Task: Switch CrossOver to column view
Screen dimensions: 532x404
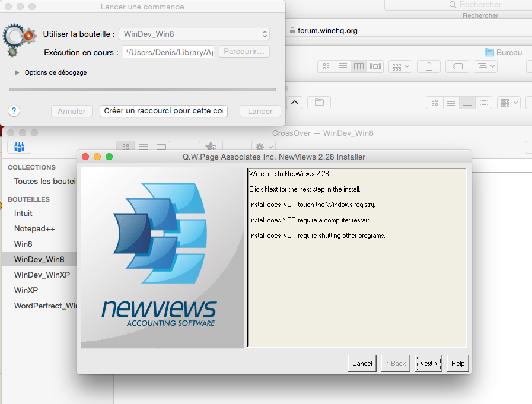Action: tap(161, 147)
